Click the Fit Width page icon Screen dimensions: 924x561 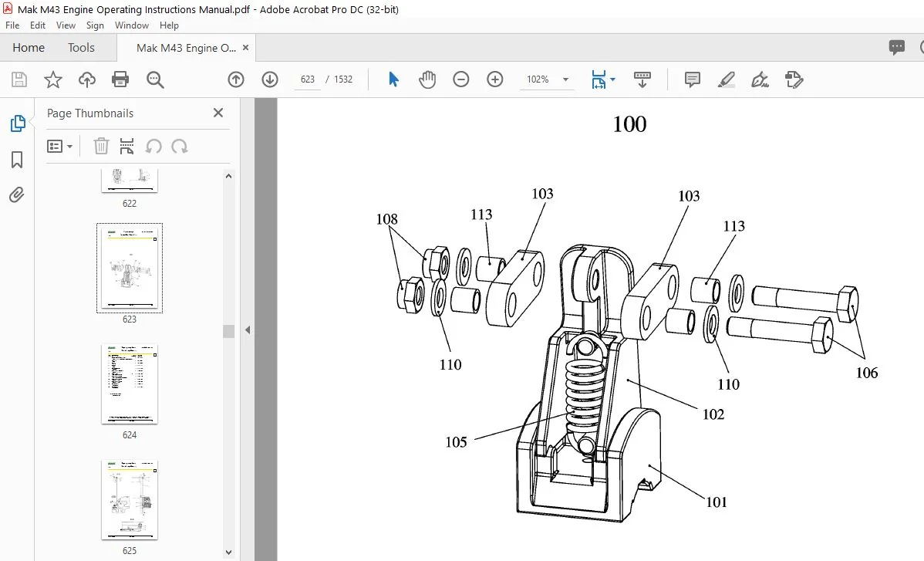click(x=598, y=79)
